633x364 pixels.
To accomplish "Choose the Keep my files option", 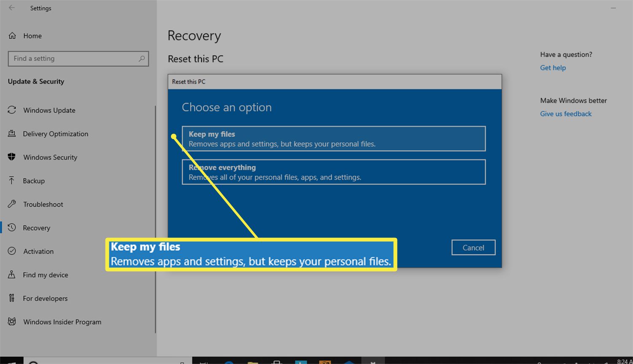I will [333, 139].
